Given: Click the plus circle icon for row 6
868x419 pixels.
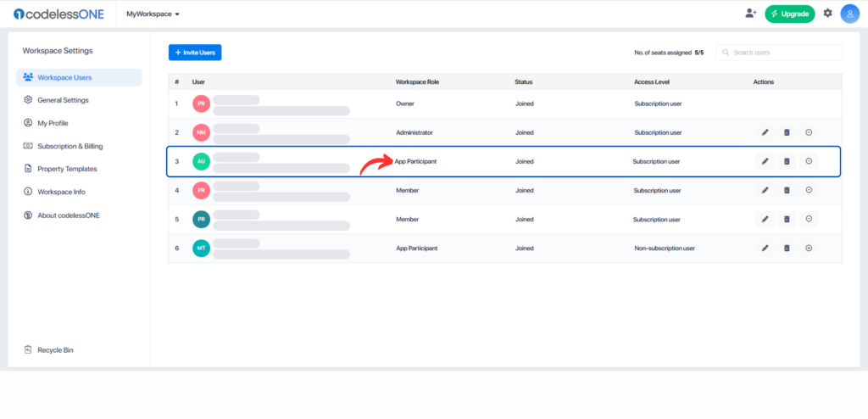Looking at the screenshot, I should [x=809, y=248].
